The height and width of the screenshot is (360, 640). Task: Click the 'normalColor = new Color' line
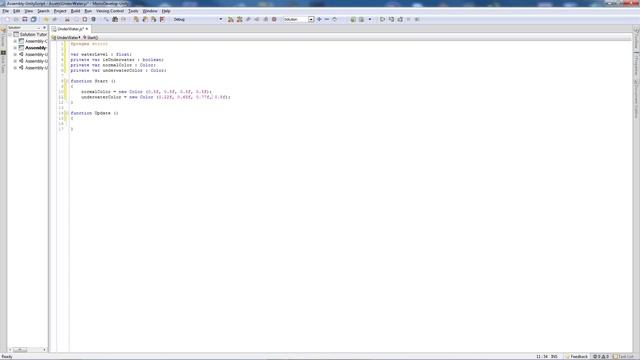click(146, 92)
